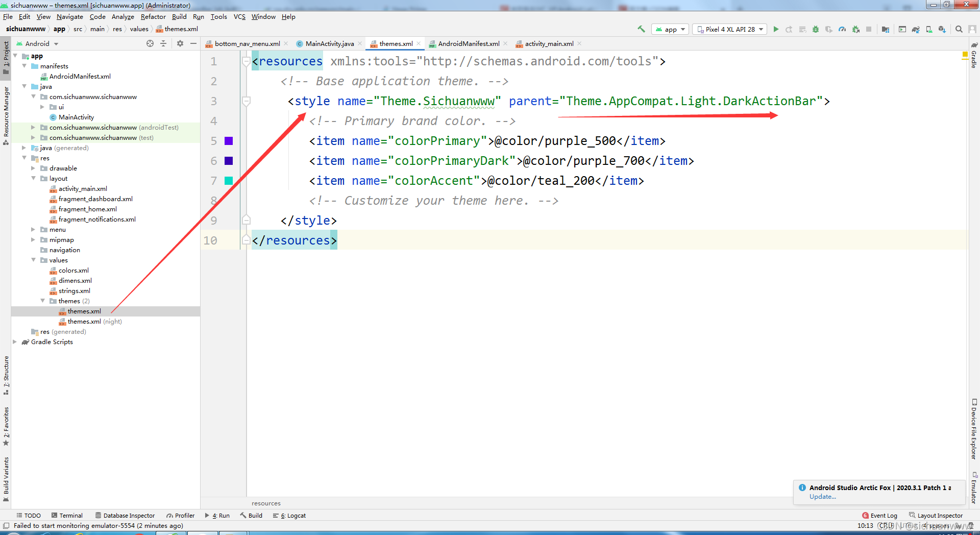
Task: Open the SDK Manager icon
Action: (943, 30)
